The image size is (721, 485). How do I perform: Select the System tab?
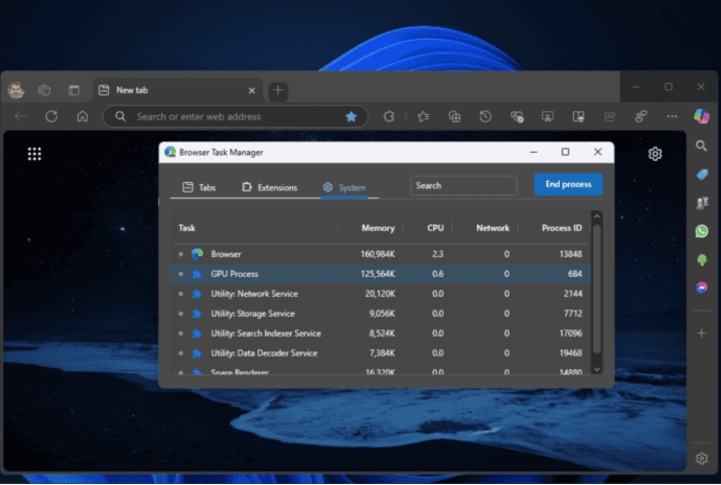click(x=344, y=187)
